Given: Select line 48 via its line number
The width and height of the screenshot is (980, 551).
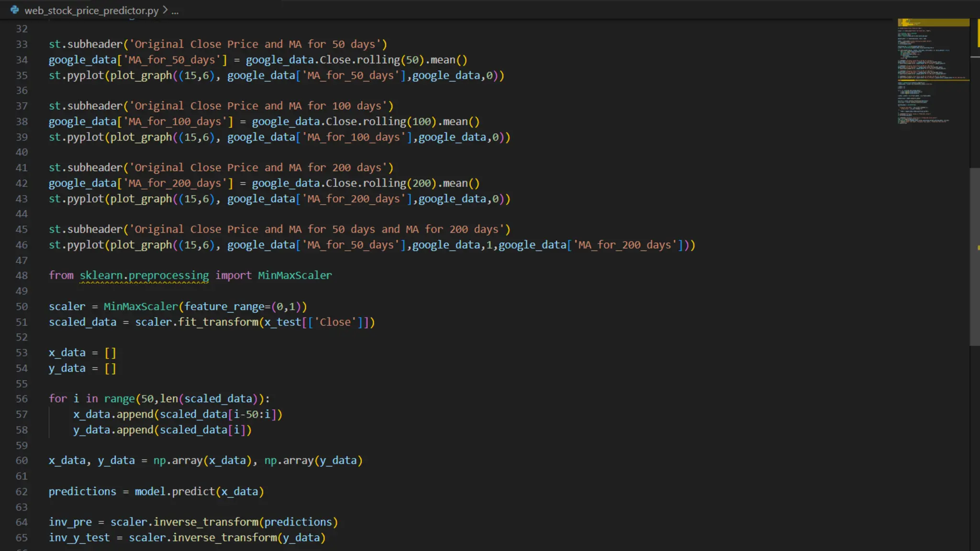Looking at the screenshot, I should point(22,275).
